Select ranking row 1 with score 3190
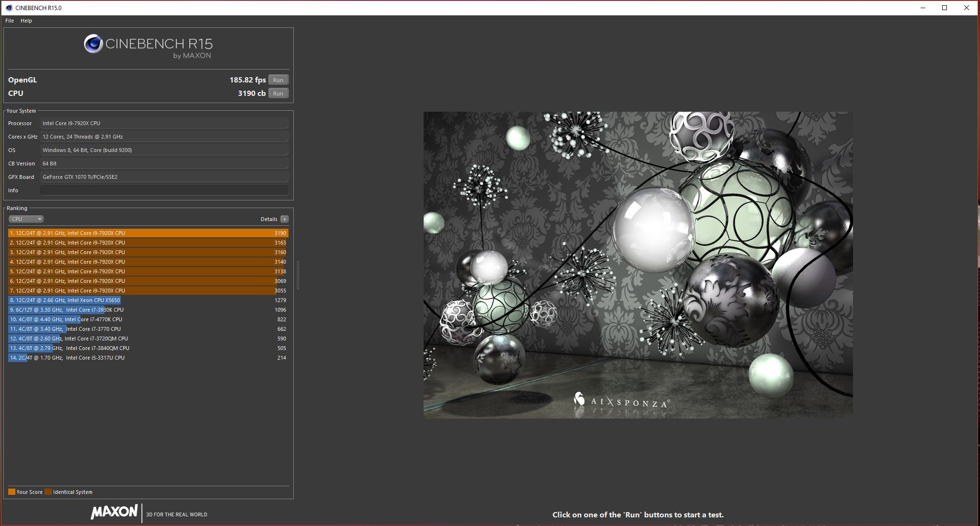The height and width of the screenshot is (526, 980). tap(148, 233)
